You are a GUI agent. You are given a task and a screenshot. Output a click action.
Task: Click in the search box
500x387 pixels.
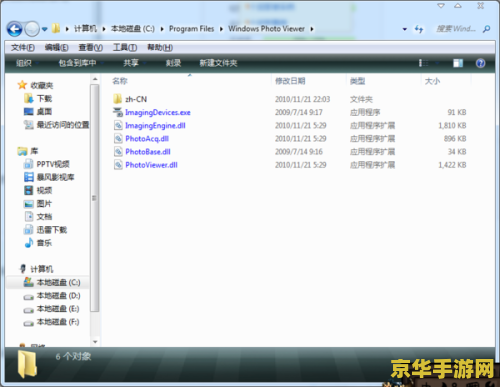tap(456, 29)
